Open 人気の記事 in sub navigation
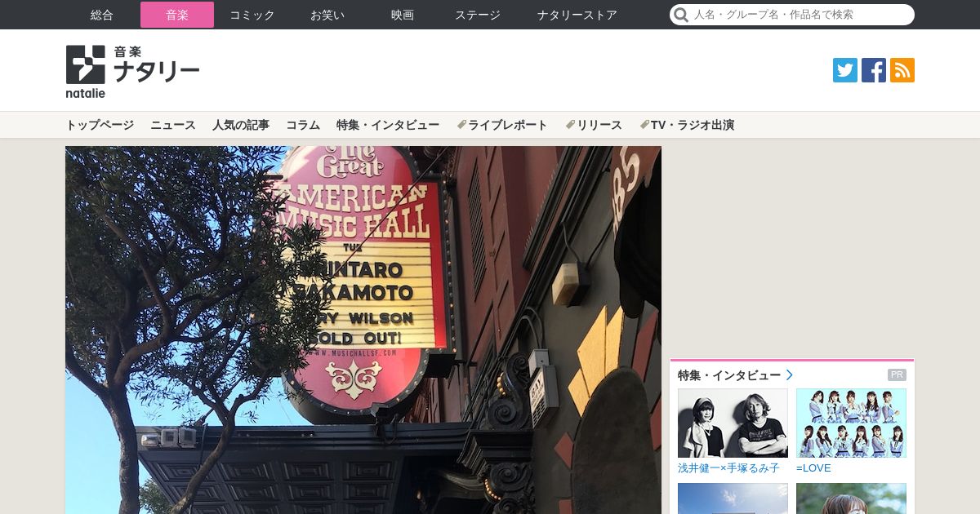 click(241, 125)
